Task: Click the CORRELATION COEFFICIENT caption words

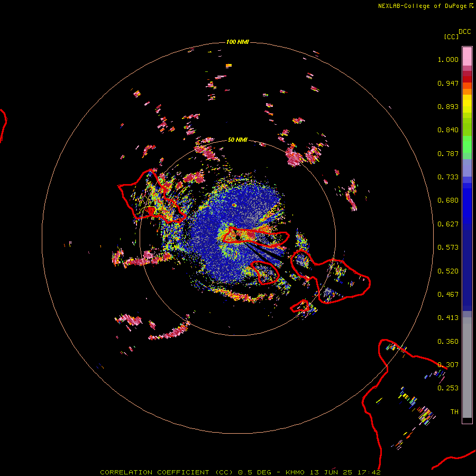Action: click(154, 472)
